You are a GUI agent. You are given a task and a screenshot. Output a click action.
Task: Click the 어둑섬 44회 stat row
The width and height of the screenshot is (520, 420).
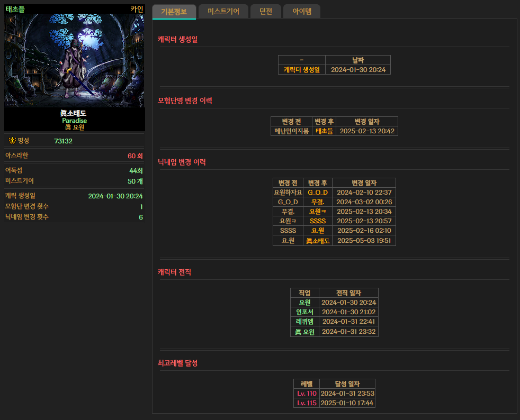[74, 171]
